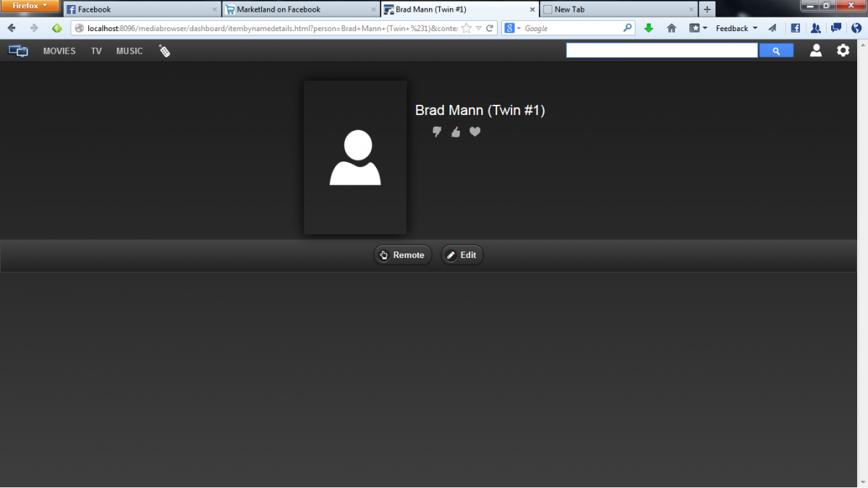Click the search magnifier in Google box
Image resolution: width=868 pixels, height=488 pixels.
pos(627,28)
